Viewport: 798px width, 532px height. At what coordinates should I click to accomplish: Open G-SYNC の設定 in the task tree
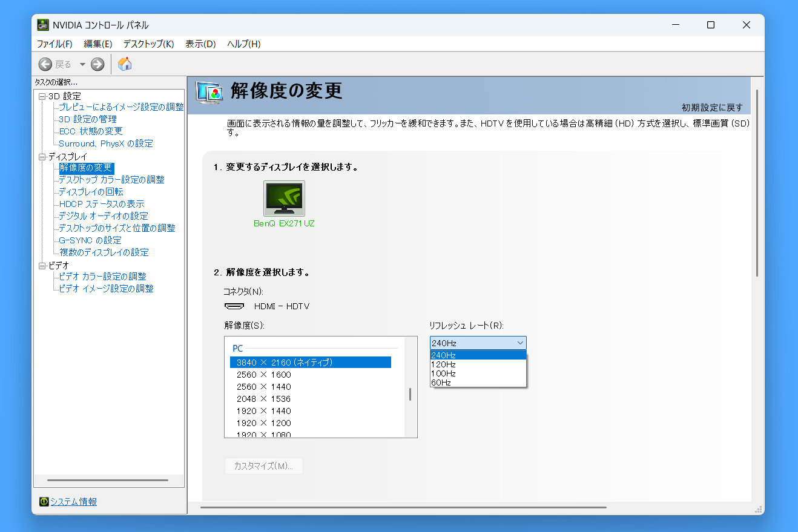(x=90, y=240)
